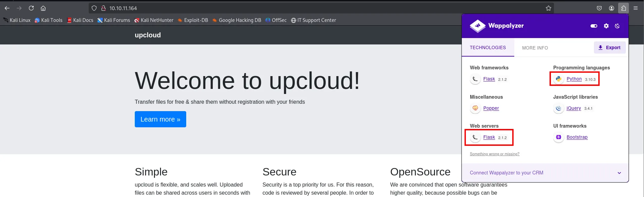
Task: Open Kali Linux bookmark
Action: (17, 20)
